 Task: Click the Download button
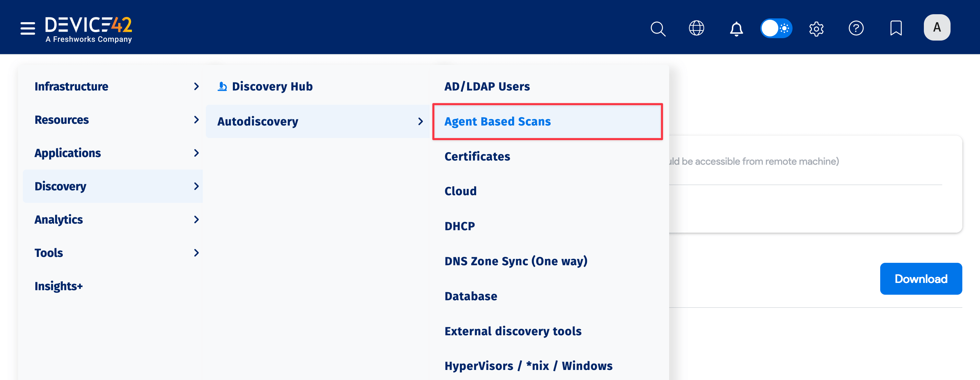(x=921, y=278)
